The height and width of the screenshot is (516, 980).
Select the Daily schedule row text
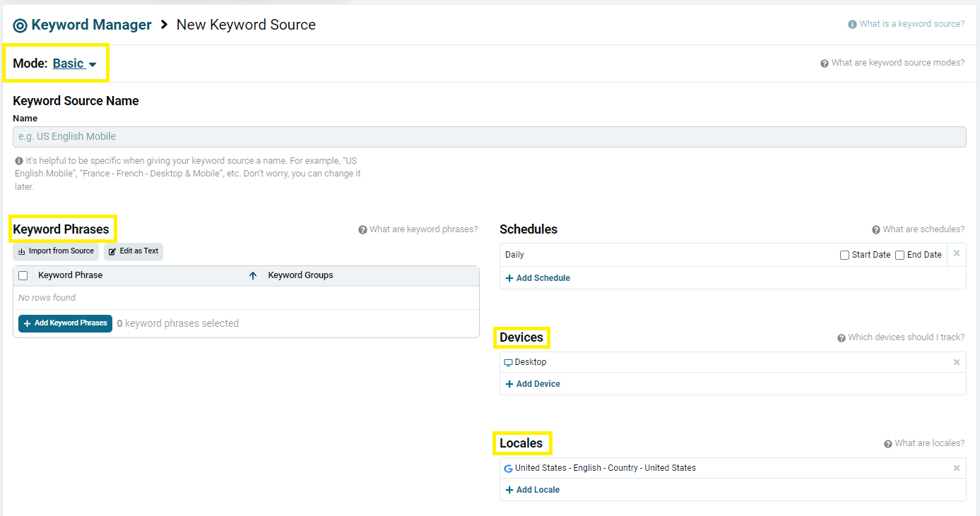[514, 255]
